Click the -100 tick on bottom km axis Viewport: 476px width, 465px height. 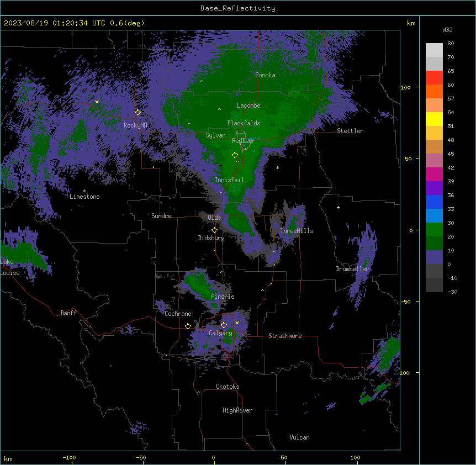pos(69,458)
